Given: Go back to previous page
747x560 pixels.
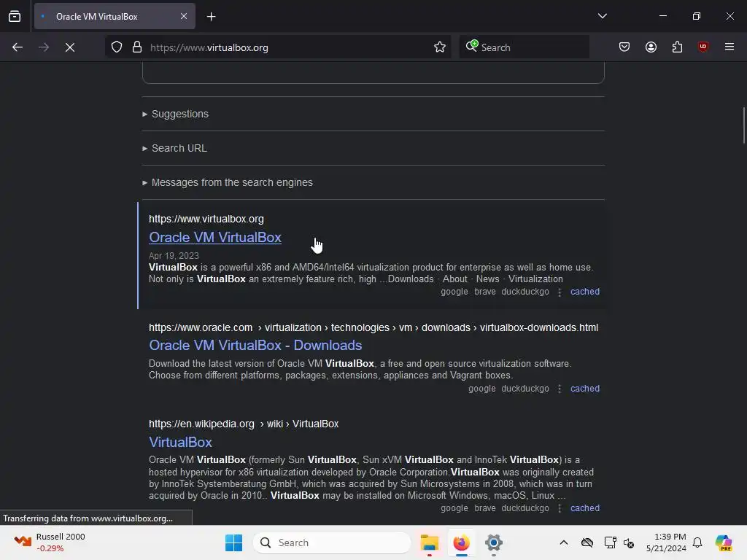Looking at the screenshot, I should pos(18,47).
